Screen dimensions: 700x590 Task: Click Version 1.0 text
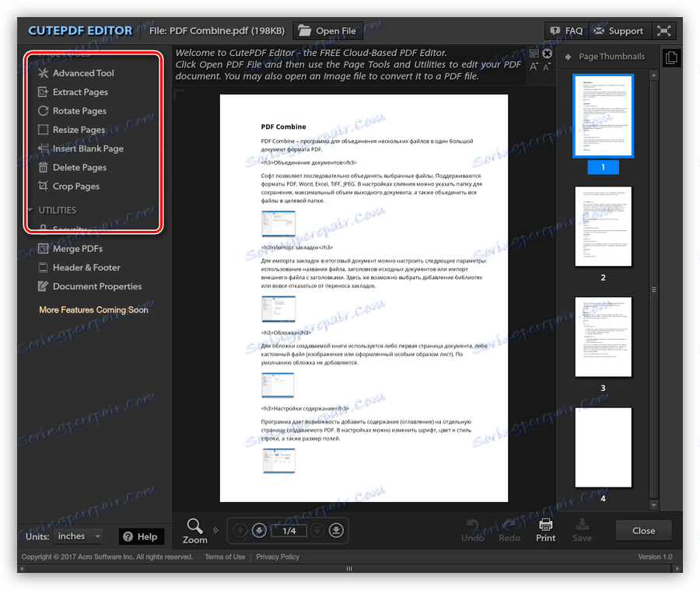click(x=655, y=557)
